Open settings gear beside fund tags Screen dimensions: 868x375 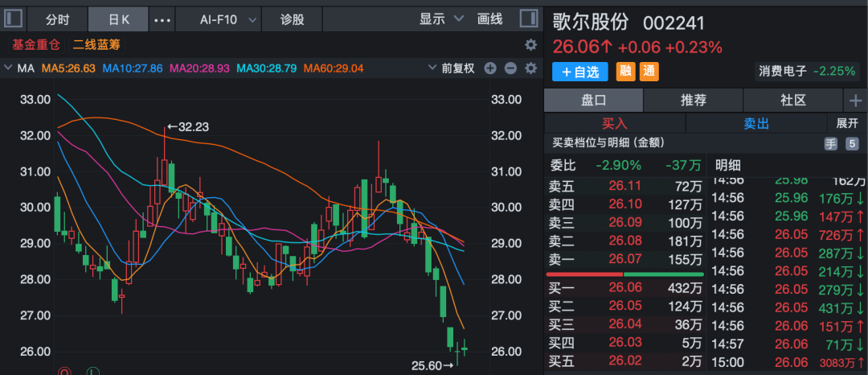pos(530,45)
